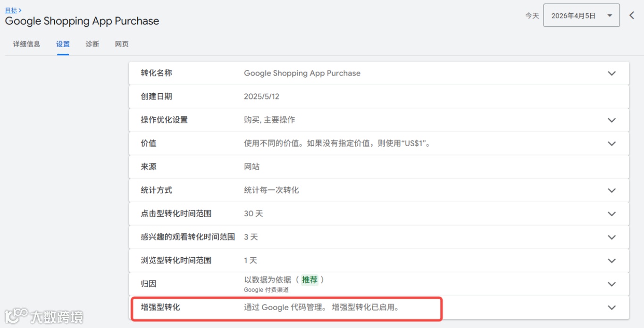The height and width of the screenshot is (328, 644).
Task: Expand the 增强型转化 row chevron
Action: click(612, 307)
